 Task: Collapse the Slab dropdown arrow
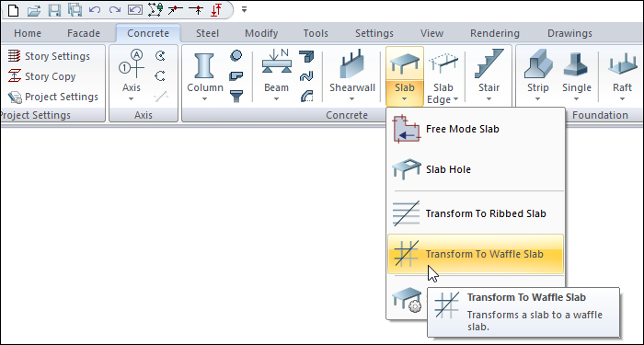click(405, 98)
